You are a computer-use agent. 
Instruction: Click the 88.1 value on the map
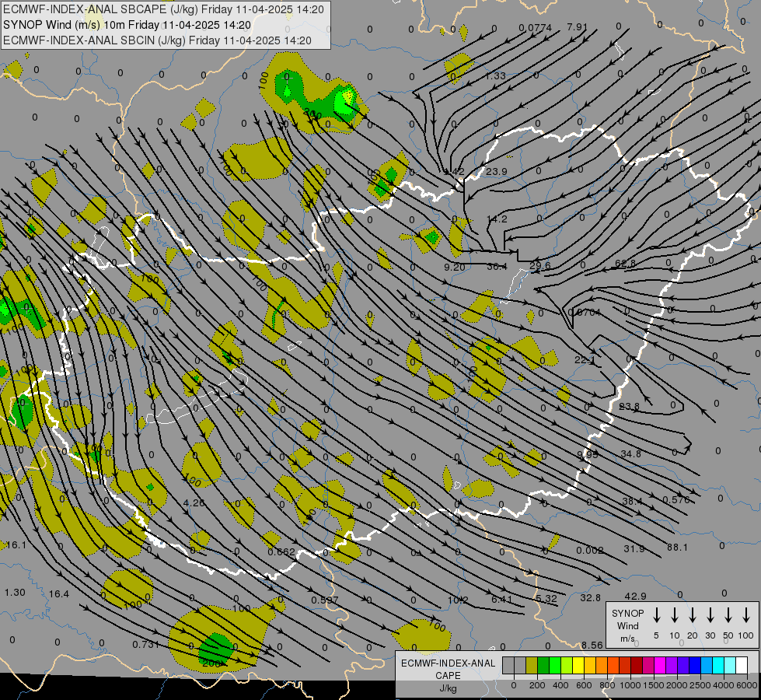coord(677,548)
